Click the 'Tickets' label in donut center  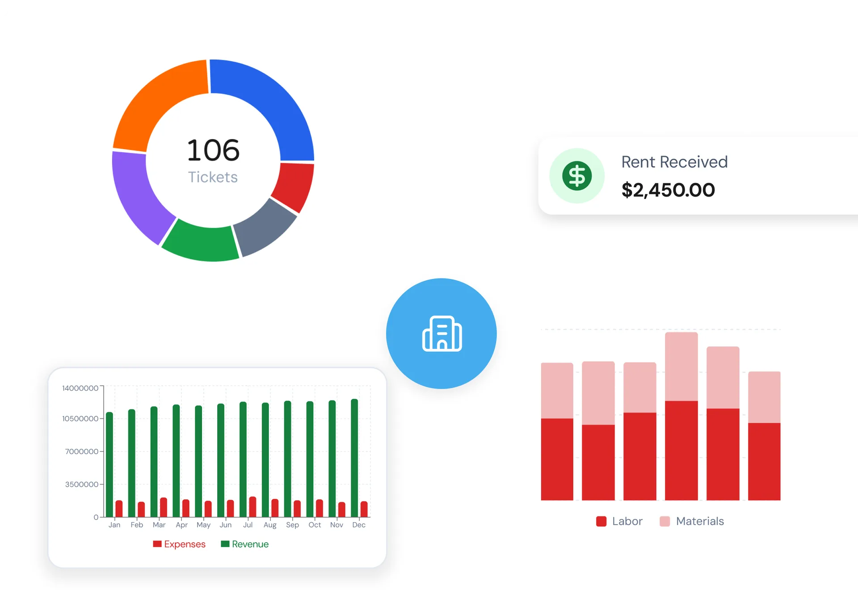[213, 177]
